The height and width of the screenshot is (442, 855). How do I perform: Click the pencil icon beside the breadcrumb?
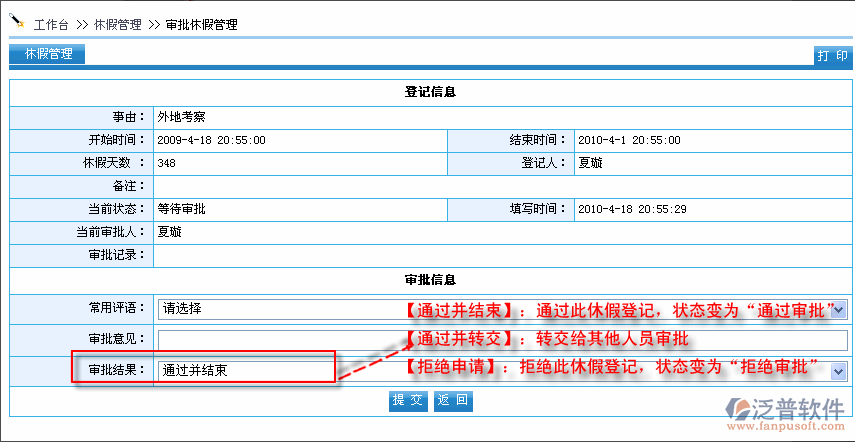(x=17, y=20)
